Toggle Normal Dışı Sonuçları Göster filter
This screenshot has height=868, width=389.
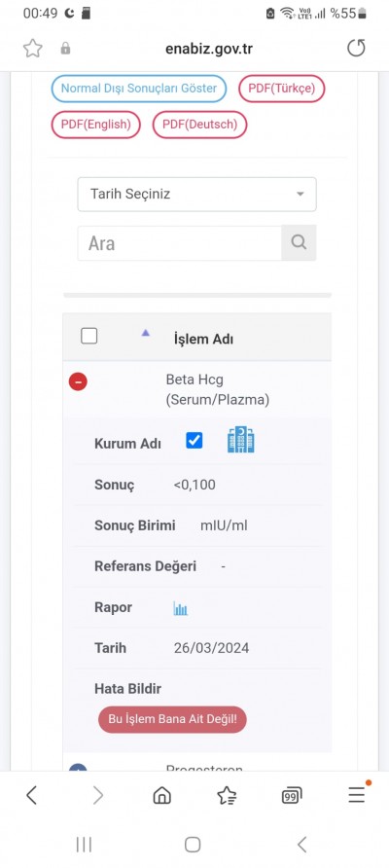tap(139, 89)
